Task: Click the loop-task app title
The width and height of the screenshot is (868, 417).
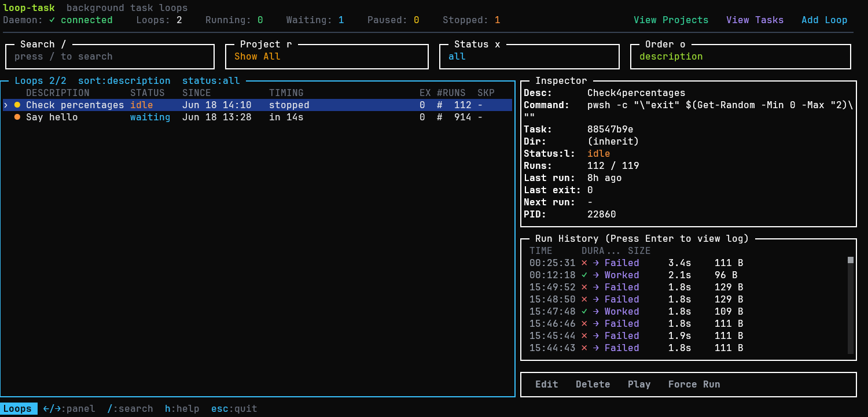Action: [x=29, y=8]
